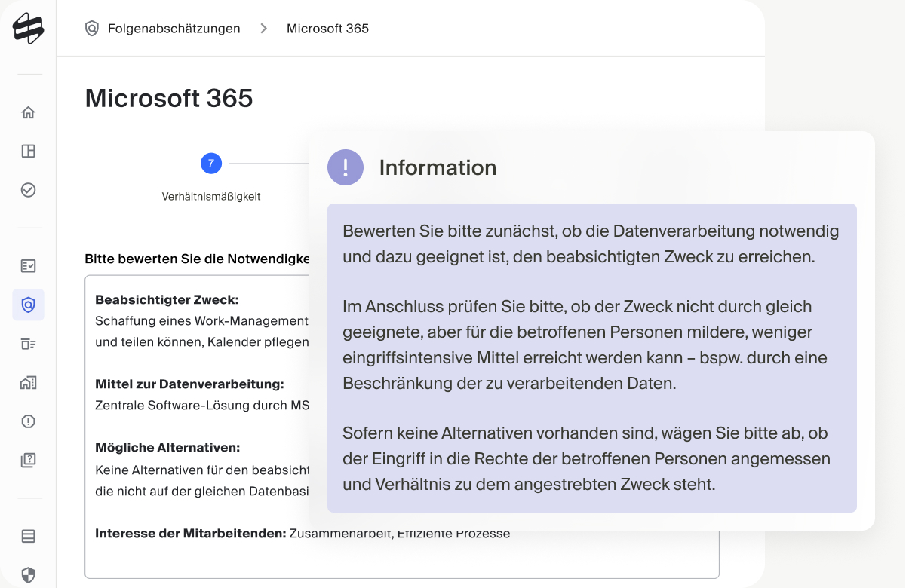Click 'Zentrale Software-Lösung durch MS' text
The image size is (906, 588).
[x=202, y=405]
